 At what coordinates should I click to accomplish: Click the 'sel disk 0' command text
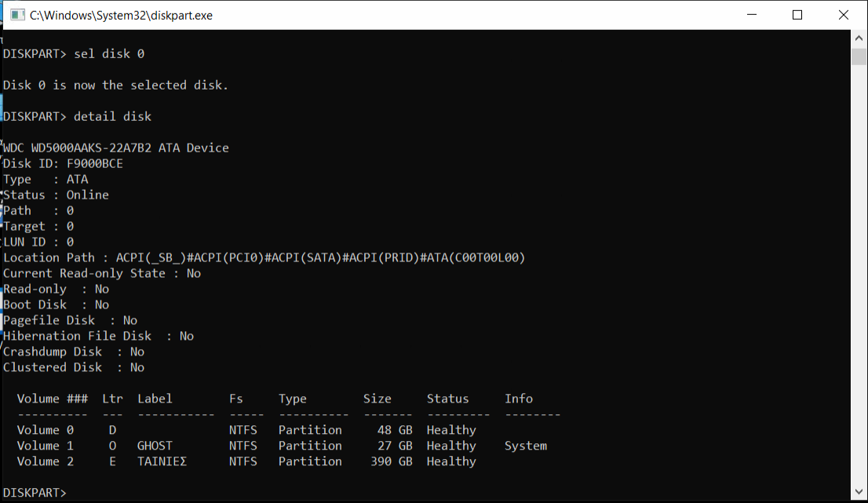click(x=109, y=53)
